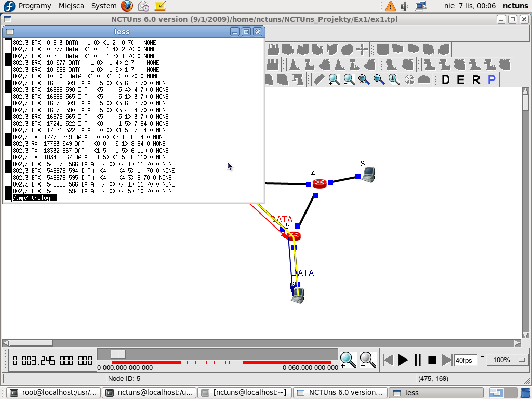Click the canvas vertical scrollbar thumb

tap(525, 103)
